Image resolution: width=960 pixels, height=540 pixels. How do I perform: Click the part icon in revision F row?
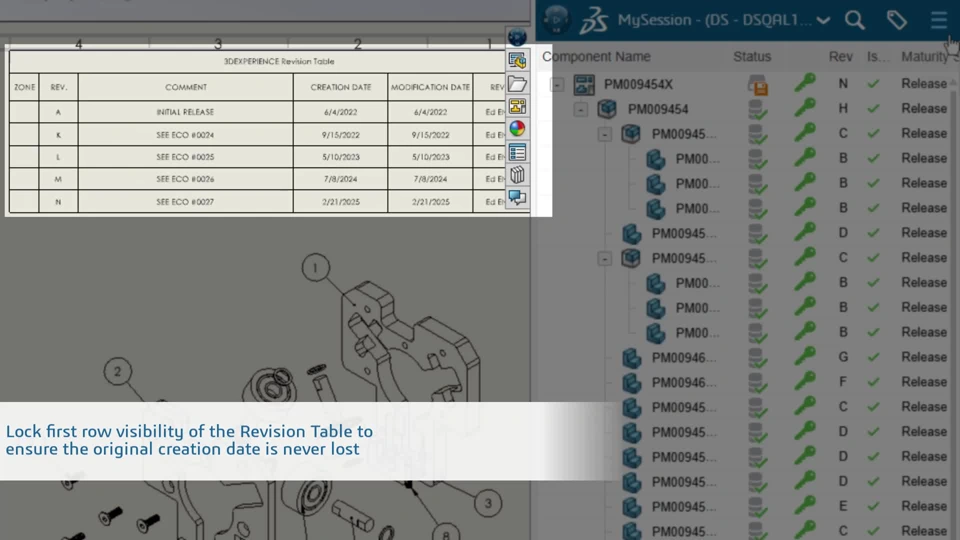631,383
